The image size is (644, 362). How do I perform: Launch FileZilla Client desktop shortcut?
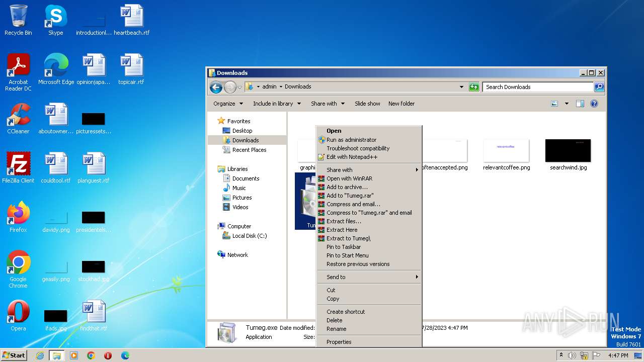(x=18, y=168)
